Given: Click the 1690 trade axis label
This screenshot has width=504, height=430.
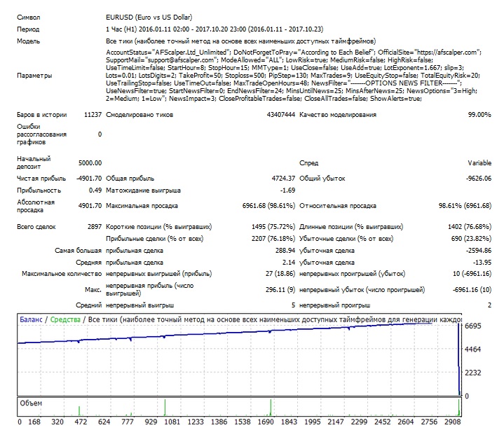Looking at the screenshot, I should pyautogui.click(x=266, y=422).
